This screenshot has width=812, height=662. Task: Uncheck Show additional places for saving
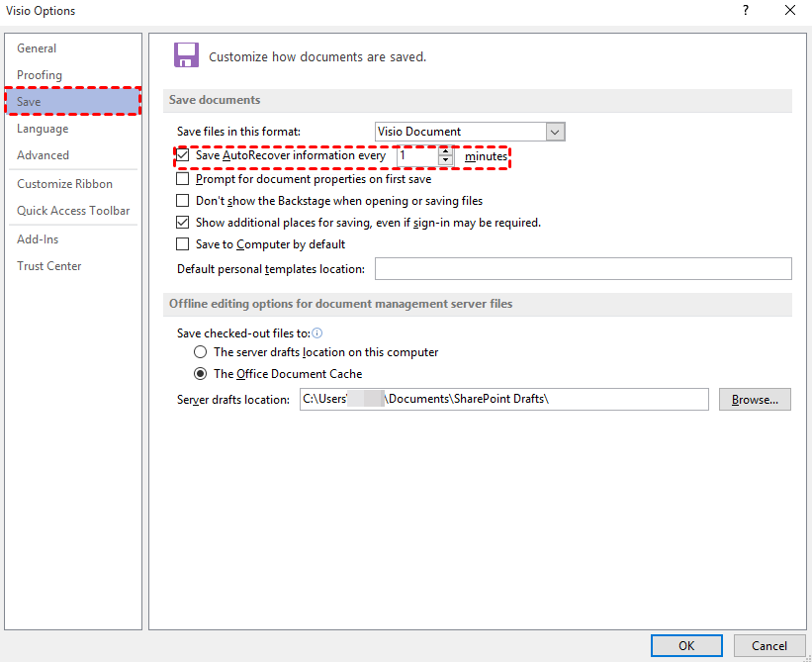coord(182,223)
